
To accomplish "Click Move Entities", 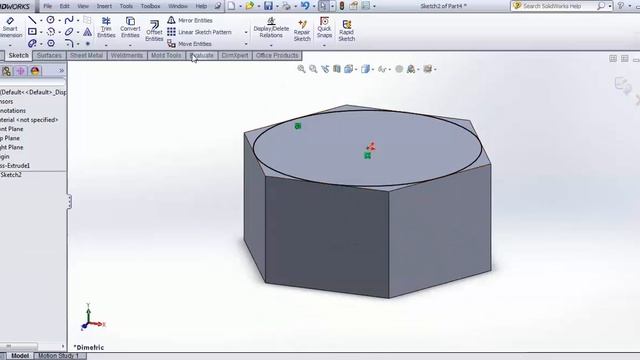I will tap(190, 44).
